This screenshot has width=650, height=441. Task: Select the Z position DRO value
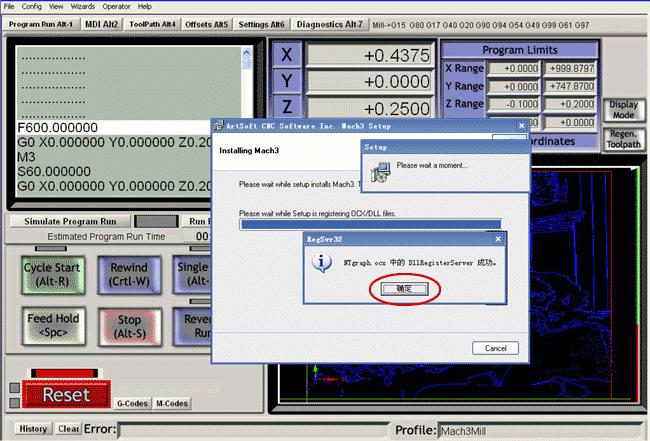(370, 108)
